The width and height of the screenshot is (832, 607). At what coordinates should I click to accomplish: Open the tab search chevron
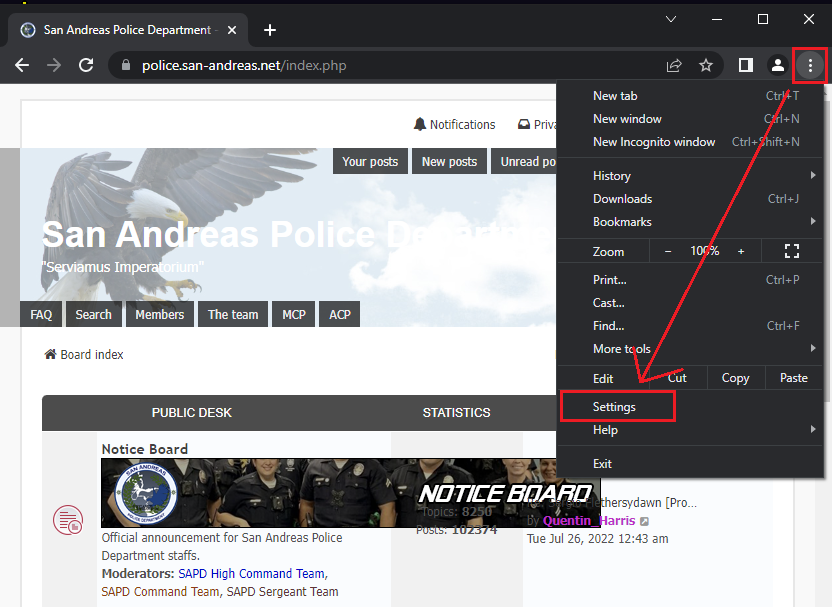(x=671, y=19)
